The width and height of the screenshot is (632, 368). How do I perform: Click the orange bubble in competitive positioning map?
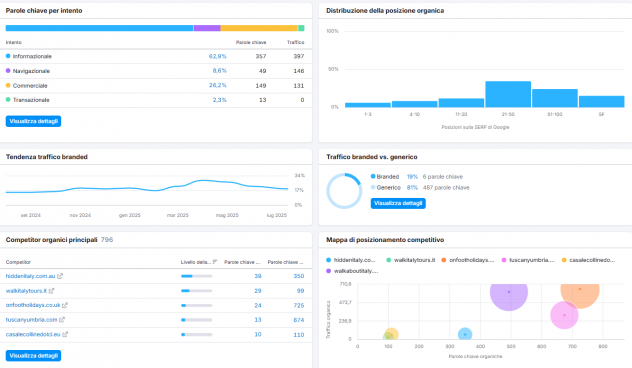[580, 296]
